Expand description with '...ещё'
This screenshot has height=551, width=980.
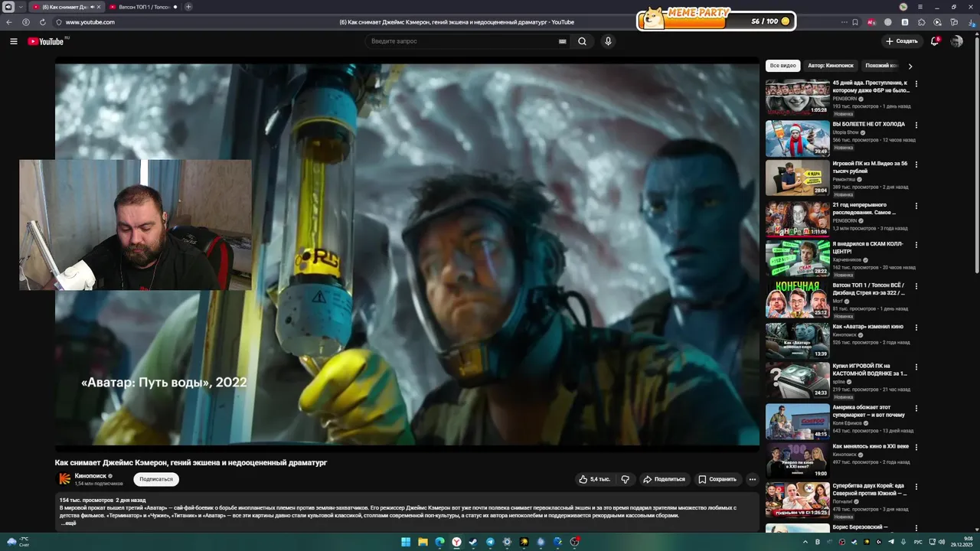pyautogui.click(x=68, y=523)
